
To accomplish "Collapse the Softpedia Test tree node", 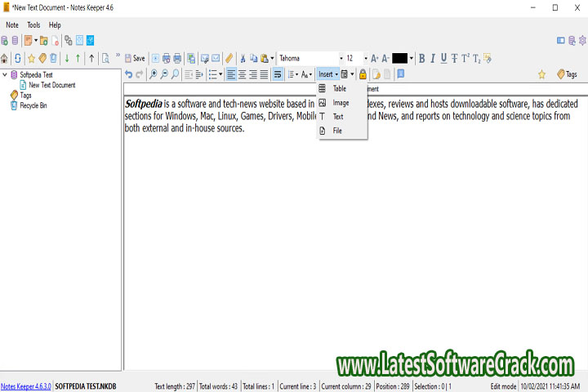I will (x=5, y=74).
